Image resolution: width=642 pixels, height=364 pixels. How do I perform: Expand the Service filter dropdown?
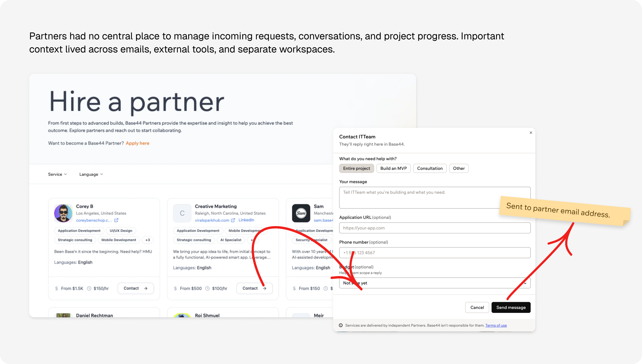[x=57, y=174]
